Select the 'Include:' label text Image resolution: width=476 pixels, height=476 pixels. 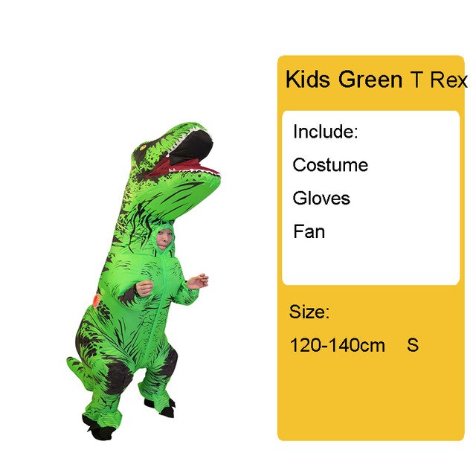[x=326, y=132]
